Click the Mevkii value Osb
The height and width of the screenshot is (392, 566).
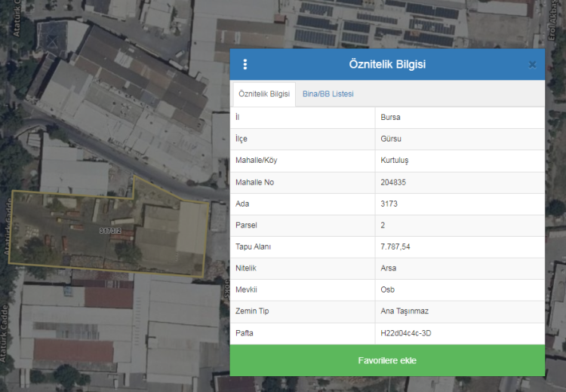click(388, 290)
